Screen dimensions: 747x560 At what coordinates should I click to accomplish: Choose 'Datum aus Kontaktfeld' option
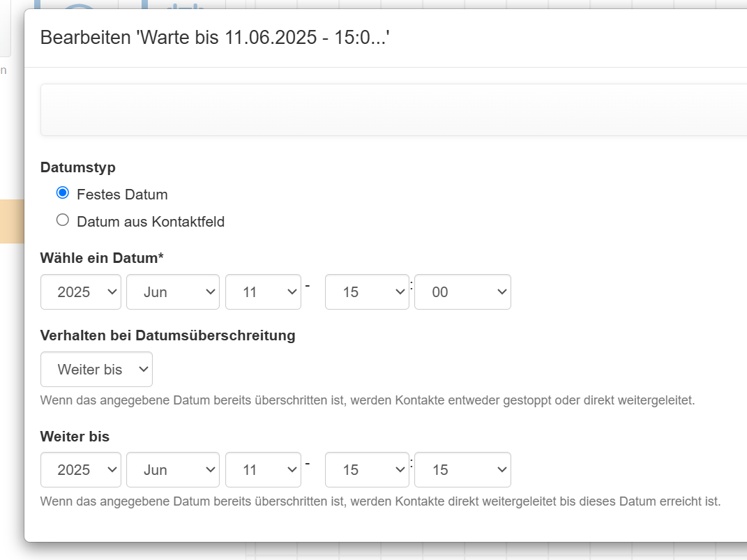tap(62, 219)
